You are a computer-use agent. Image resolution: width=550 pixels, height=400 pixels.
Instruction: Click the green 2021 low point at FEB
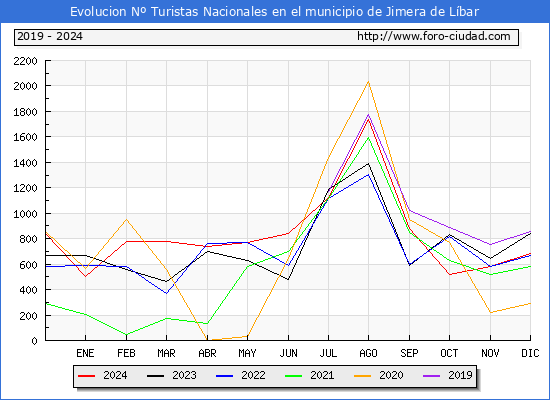126,335
